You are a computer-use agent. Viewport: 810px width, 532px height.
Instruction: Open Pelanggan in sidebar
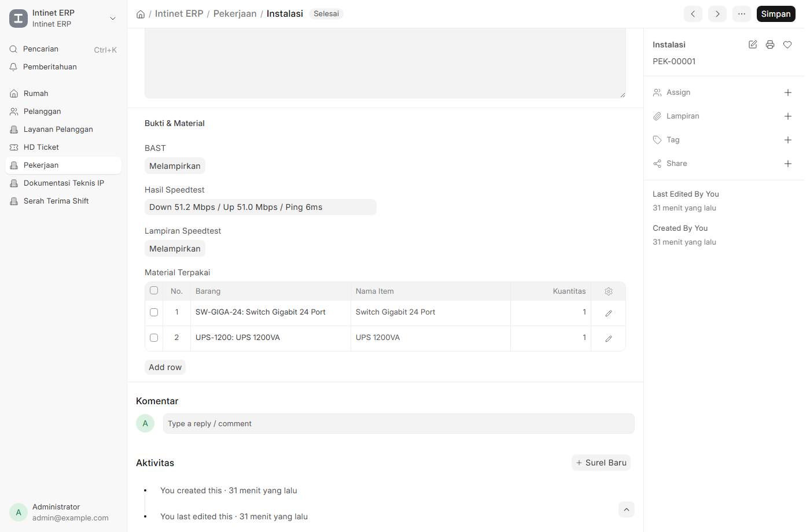point(63,112)
